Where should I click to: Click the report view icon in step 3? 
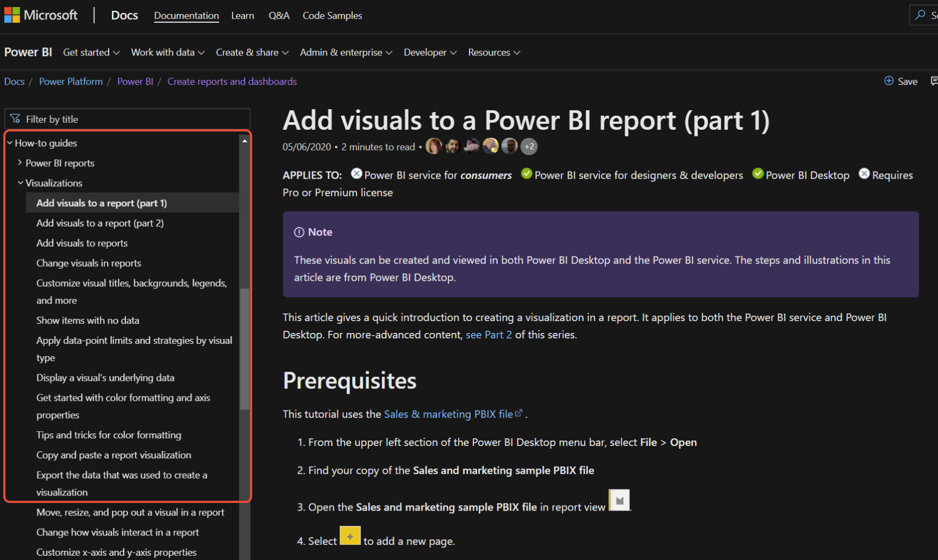pos(619,500)
